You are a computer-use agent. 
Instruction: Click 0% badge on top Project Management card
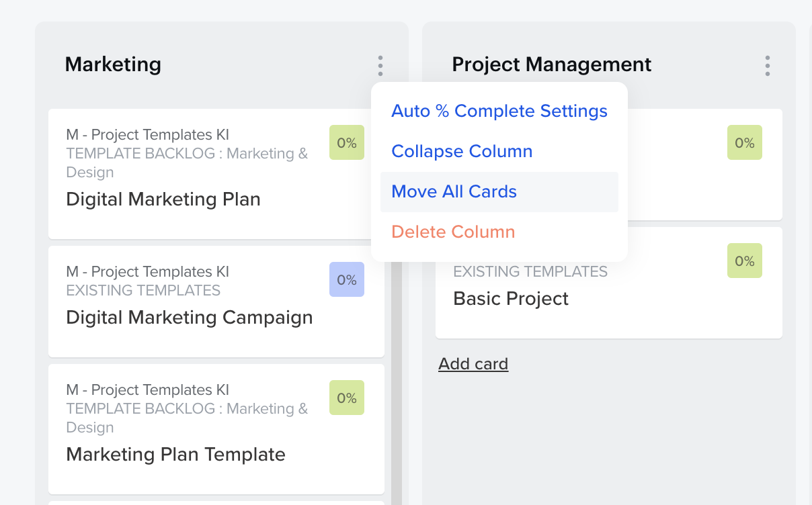click(x=744, y=142)
